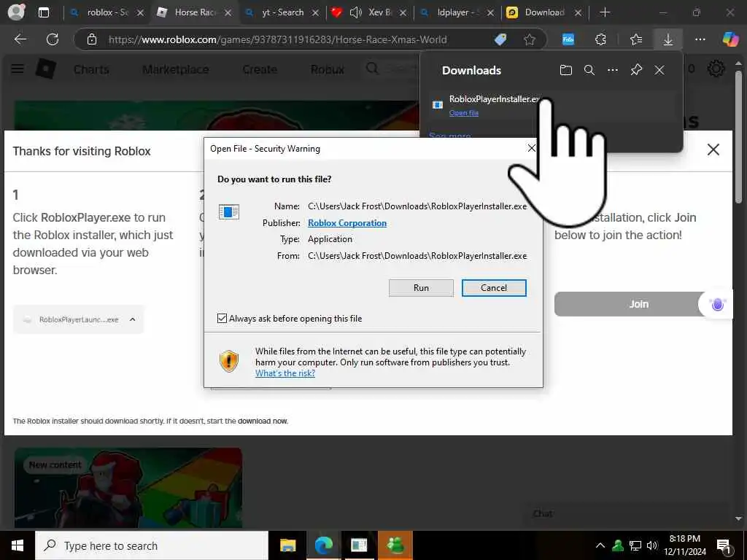Click Cancel in the Security Warning dialog
This screenshot has height=560, width=747.
pyautogui.click(x=494, y=287)
